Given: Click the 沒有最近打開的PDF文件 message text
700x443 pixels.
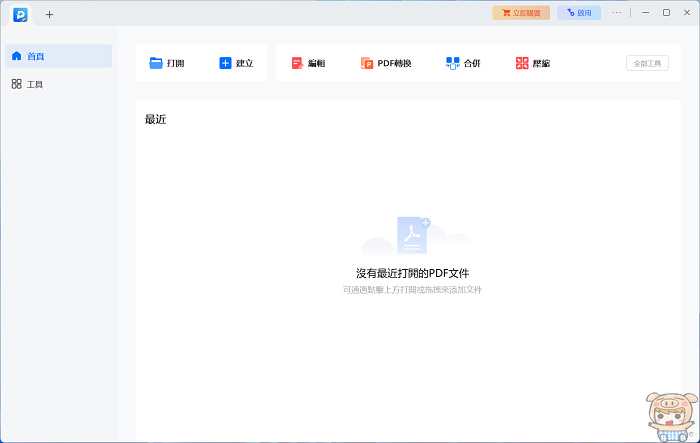Looking at the screenshot, I should 412,273.
